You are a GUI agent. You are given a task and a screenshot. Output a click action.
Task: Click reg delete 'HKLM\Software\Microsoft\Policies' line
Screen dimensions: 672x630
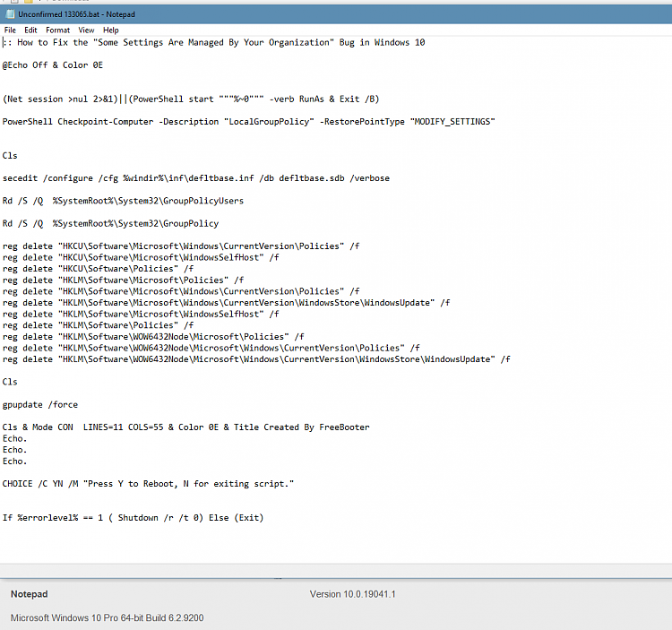coord(123,280)
